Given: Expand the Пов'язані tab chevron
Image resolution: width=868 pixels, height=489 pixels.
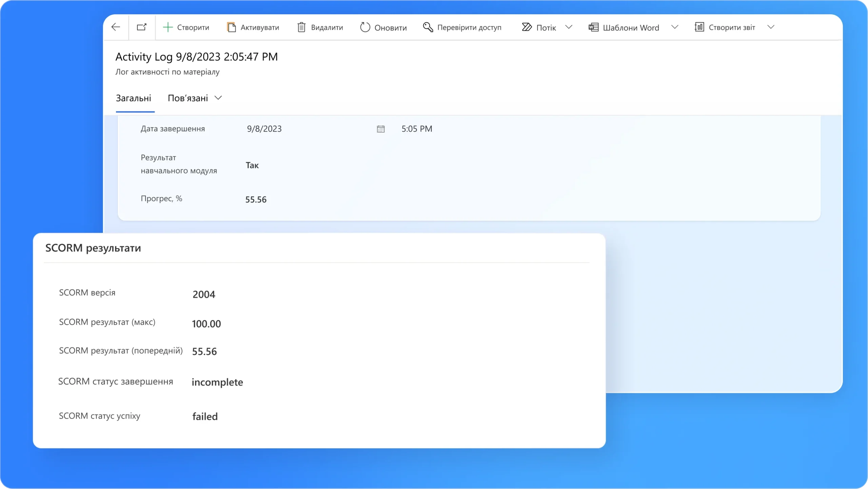Looking at the screenshot, I should pyautogui.click(x=218, y=98).
